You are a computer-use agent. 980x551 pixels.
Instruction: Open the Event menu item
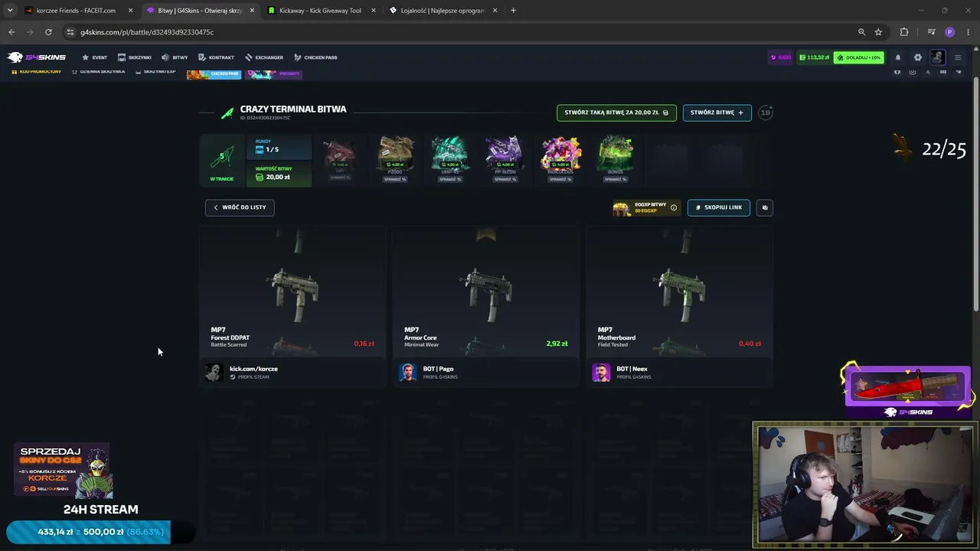[95, 57]
